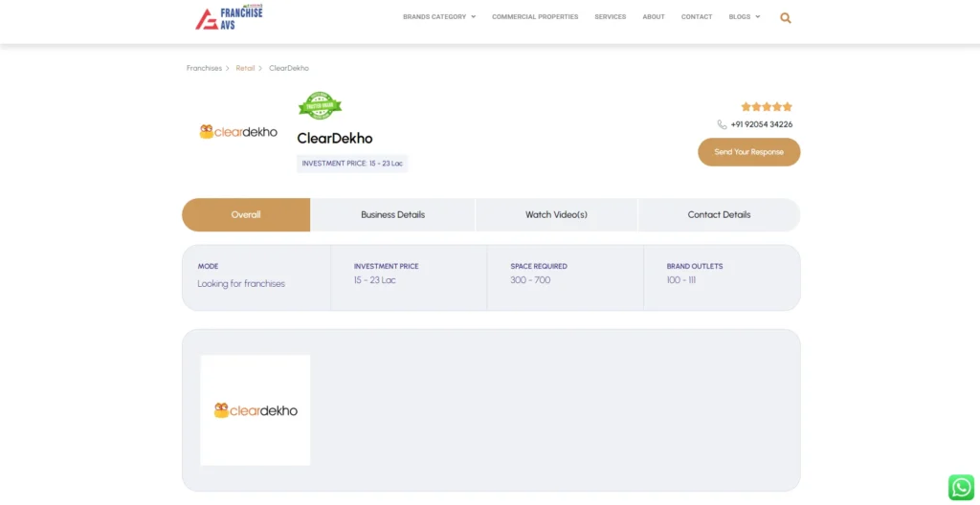Click the five-star rating

click(767, 107)
